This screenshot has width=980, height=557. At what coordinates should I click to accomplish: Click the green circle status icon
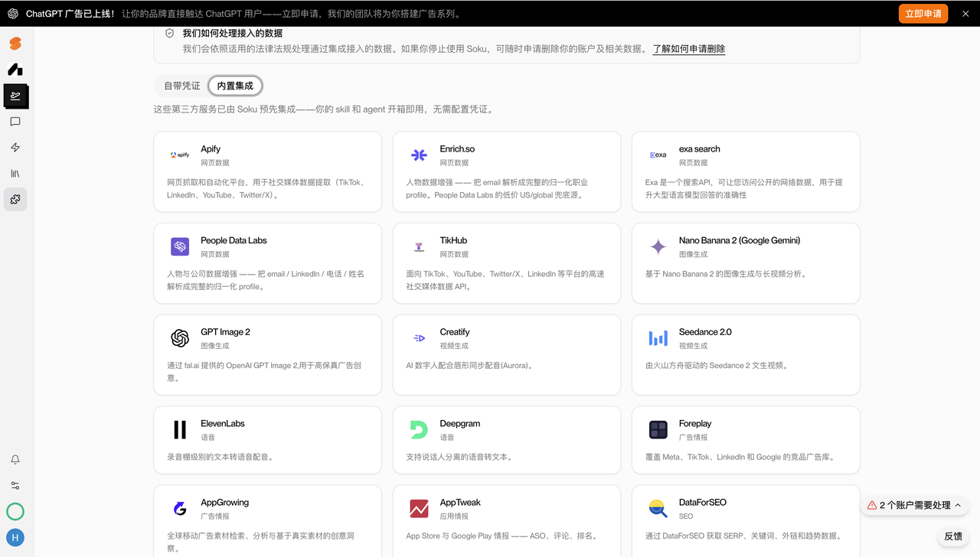point(15,512)
